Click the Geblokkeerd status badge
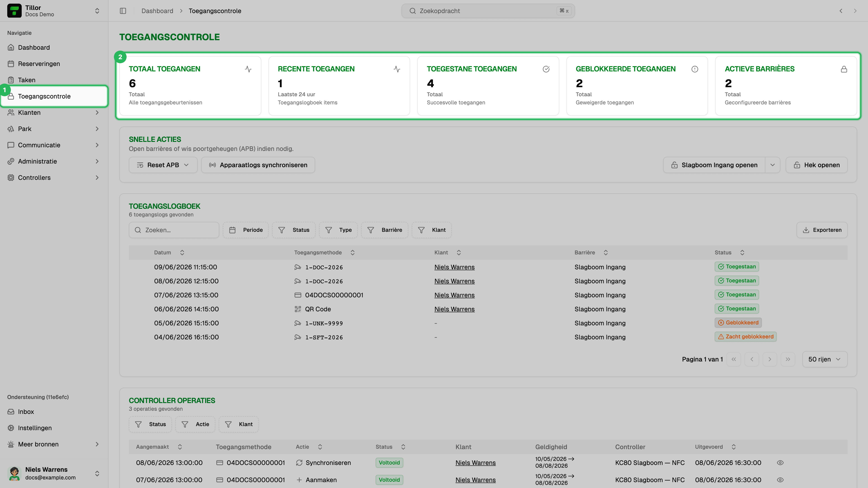This screenshot has width=868, height=488. (738, 323)
